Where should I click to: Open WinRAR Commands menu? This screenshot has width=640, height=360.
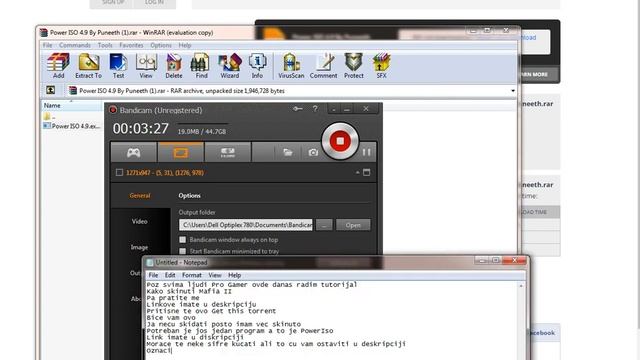pos(75,45)
